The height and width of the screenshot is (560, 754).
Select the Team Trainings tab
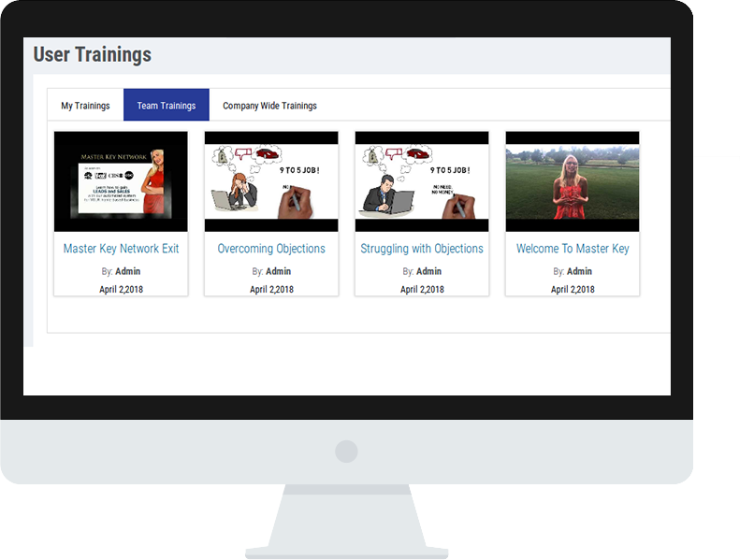tap(167, 105)
